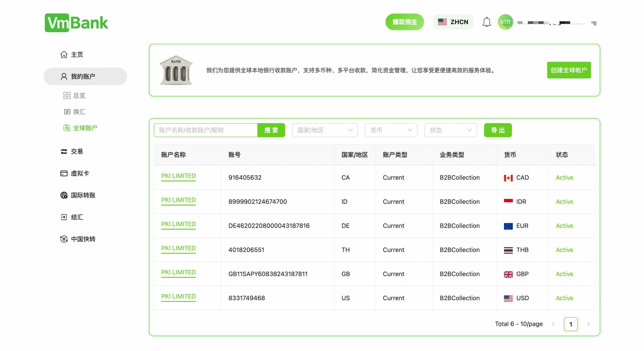Open the ZHCN language selector
Screen dimensions: 644x351
(x=453, y=22)
